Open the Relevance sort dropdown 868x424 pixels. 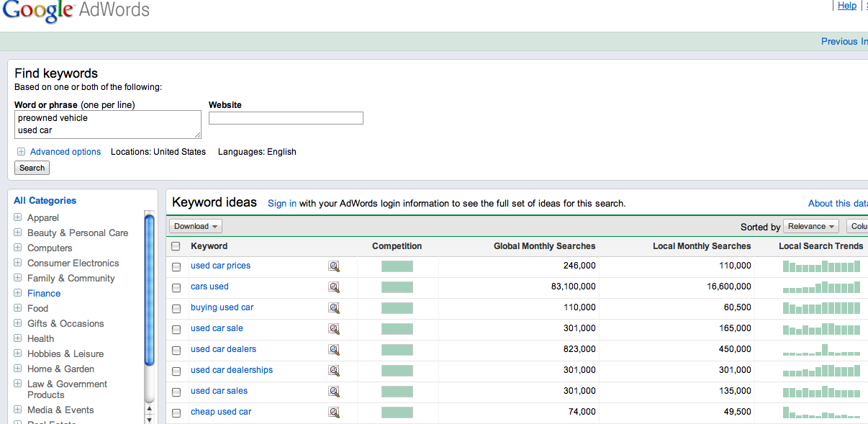click(811, 226)
